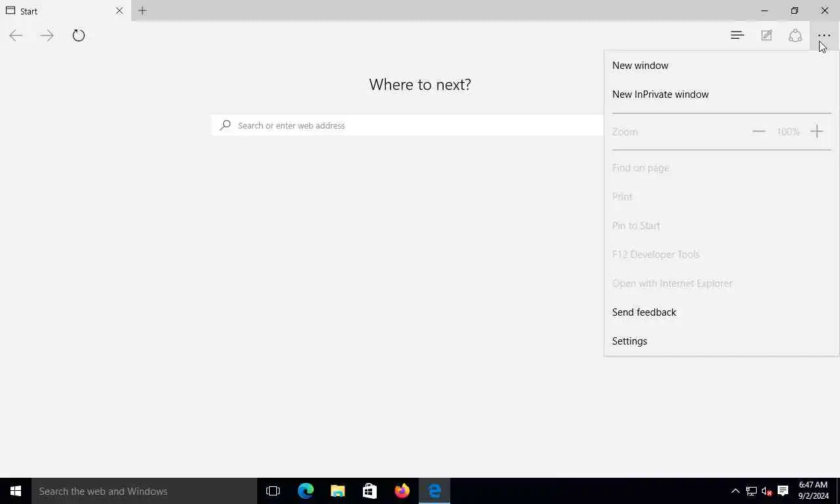
Task: Open File Explorer from the taskbar
Action: (338, 491)
